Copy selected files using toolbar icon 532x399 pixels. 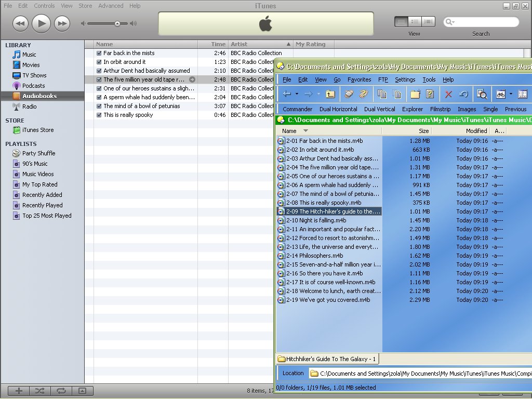382,94
